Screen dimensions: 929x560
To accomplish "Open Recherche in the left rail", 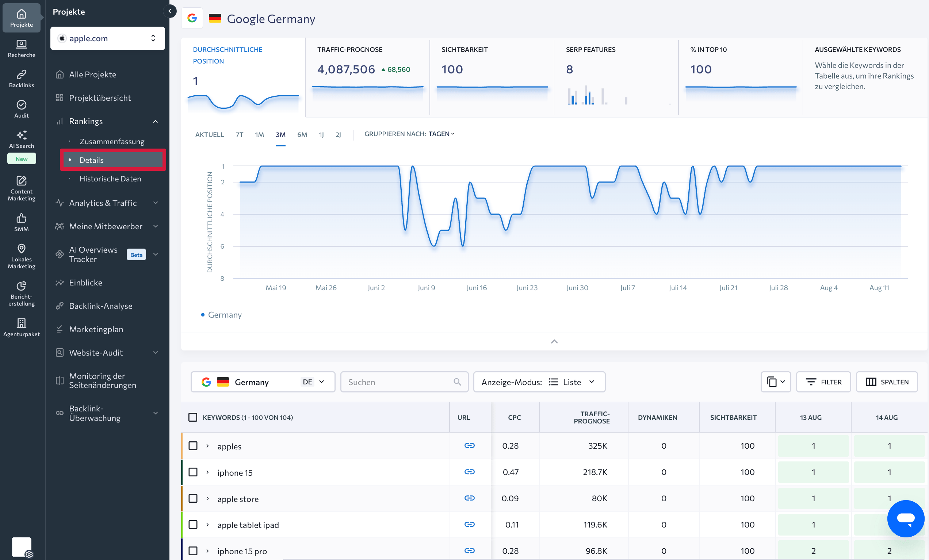I will pyautogui.click(x=22, y=49).
